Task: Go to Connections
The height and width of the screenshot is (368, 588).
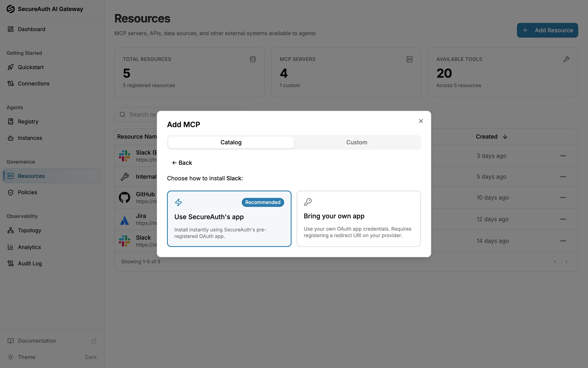Action: tap(52, 83)
